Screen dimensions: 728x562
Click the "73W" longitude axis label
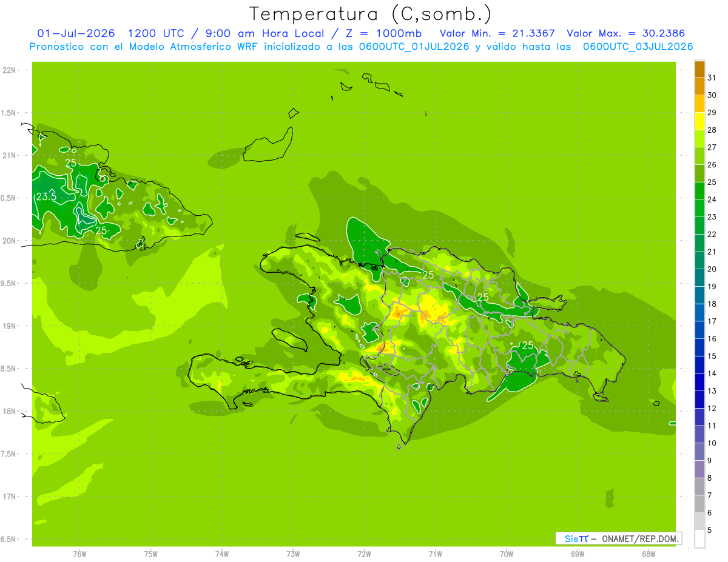tap(293, 554)
